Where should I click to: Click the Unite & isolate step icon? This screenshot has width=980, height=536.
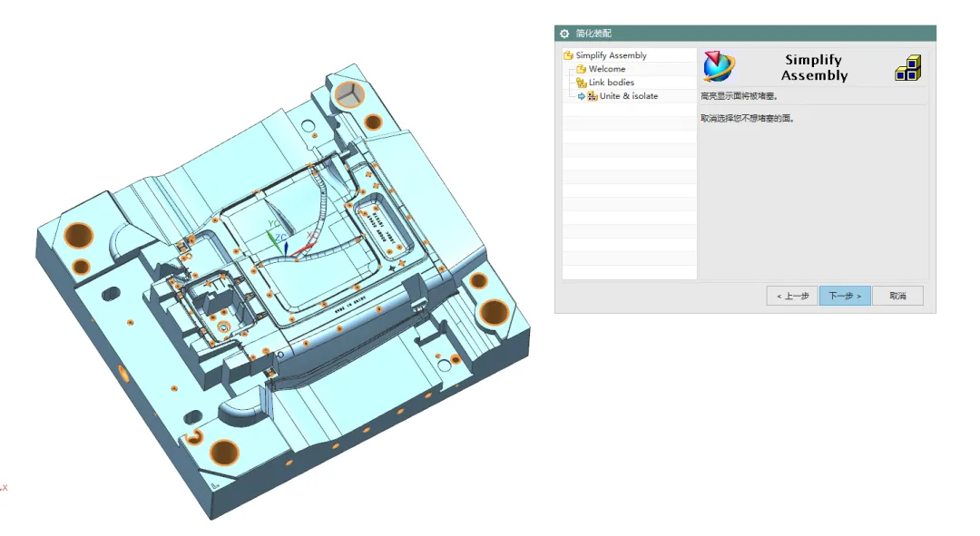click(x=593, y=96)
